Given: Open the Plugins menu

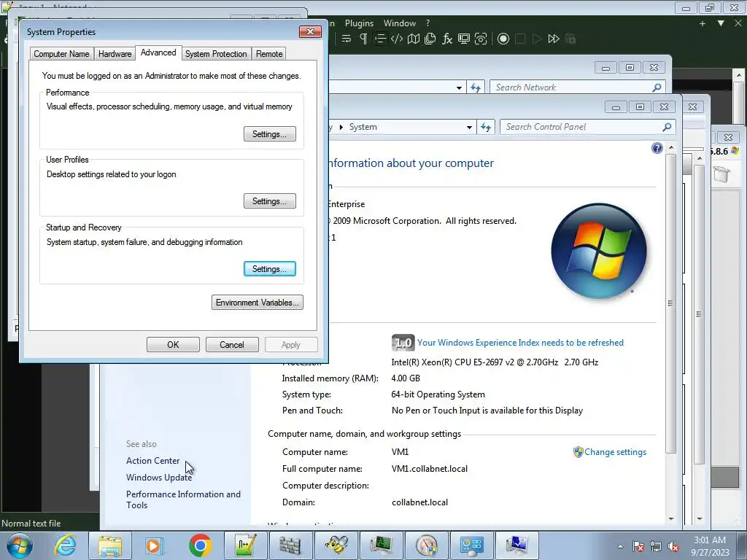Looking at the screenshot, I should click(x=359, y=23).
